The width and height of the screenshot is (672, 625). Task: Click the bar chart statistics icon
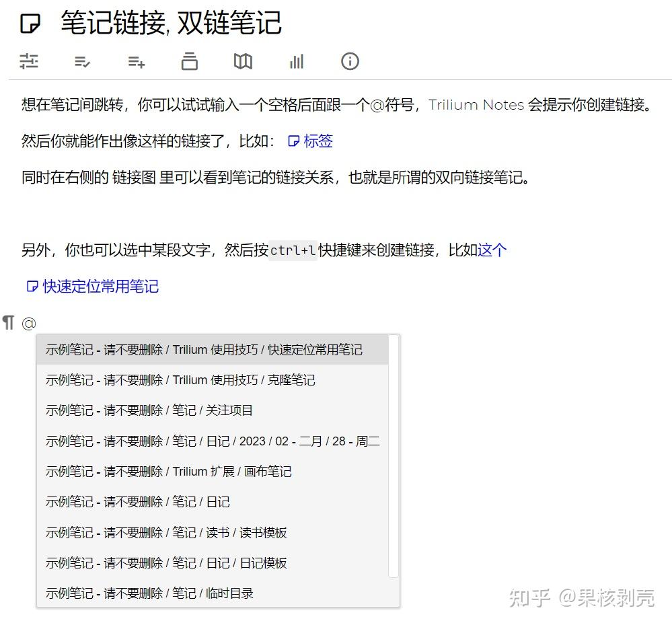pyautogui.click(x=296, y=61)
